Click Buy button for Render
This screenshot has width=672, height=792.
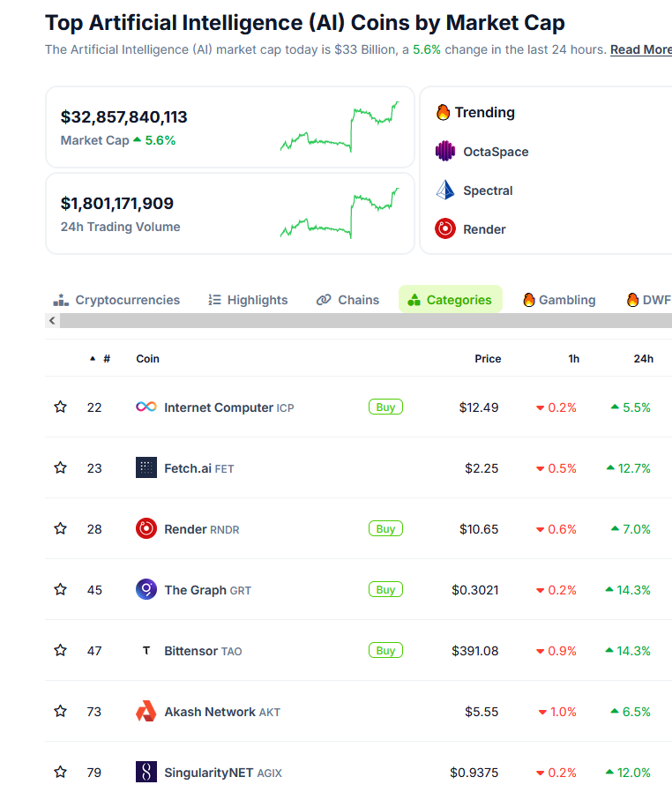385,528
